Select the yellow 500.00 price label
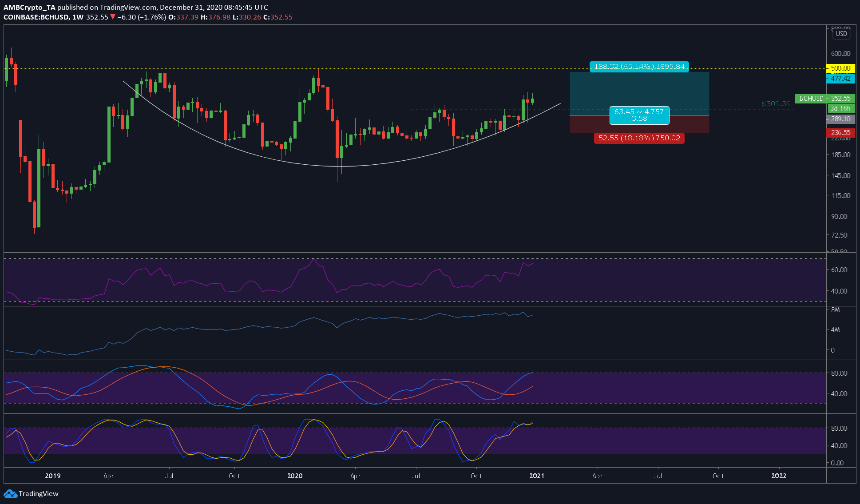The image size is (860, 504). (x=840, y=68)
